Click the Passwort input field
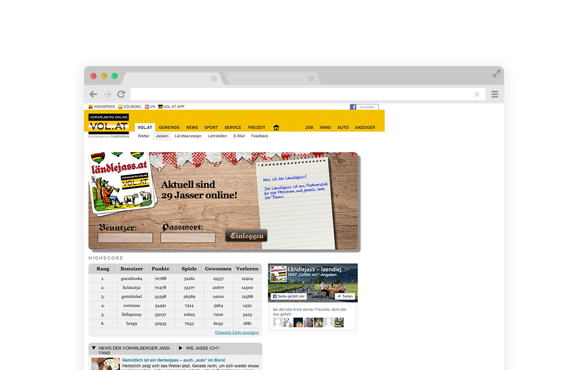 pos(188,238)
